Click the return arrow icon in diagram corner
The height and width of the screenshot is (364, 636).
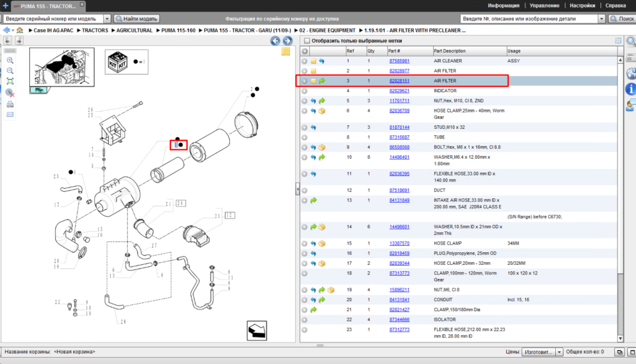point(257,330)
